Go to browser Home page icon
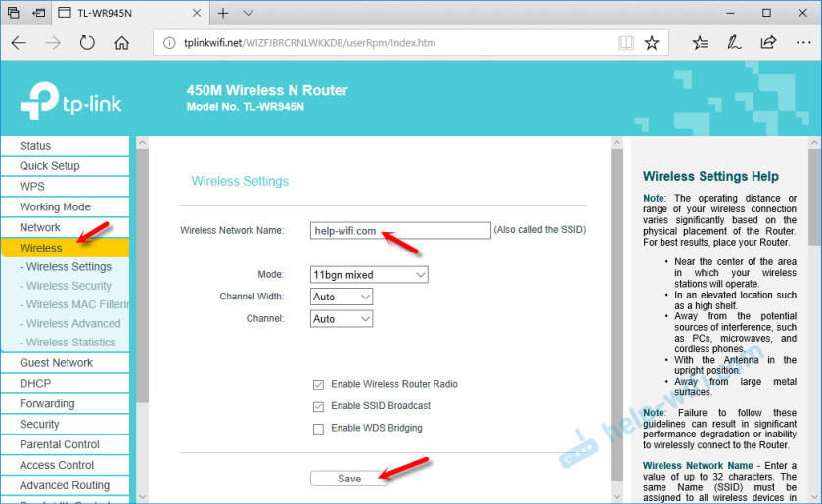Screen dimensions: 822x504 [122, 43]
